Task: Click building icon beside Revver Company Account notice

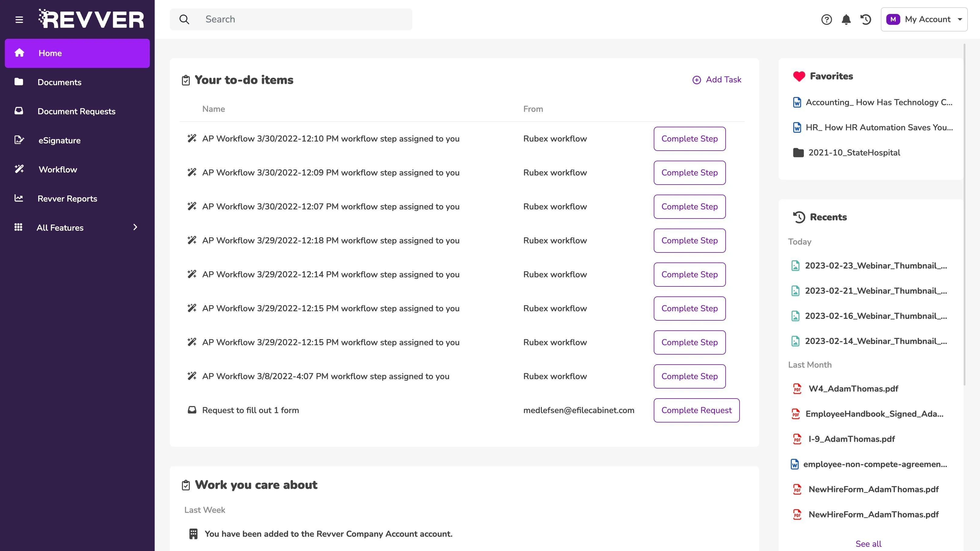Action: pos(193,534)
